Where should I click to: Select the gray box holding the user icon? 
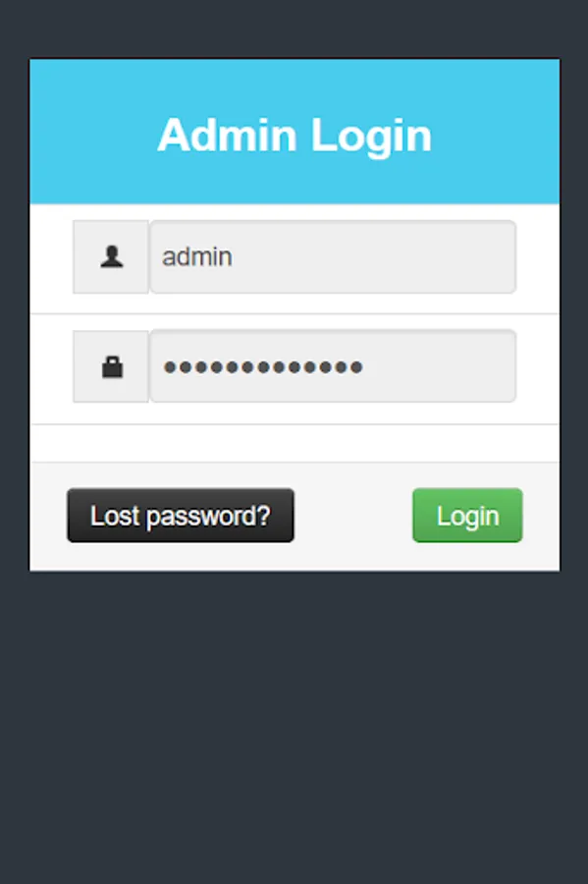click(111, 257)
